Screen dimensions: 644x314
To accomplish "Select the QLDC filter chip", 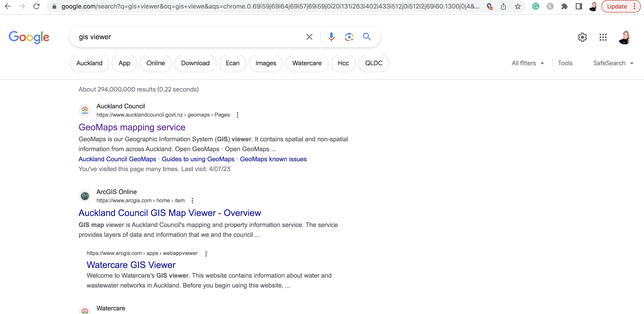I will [374, 63].
